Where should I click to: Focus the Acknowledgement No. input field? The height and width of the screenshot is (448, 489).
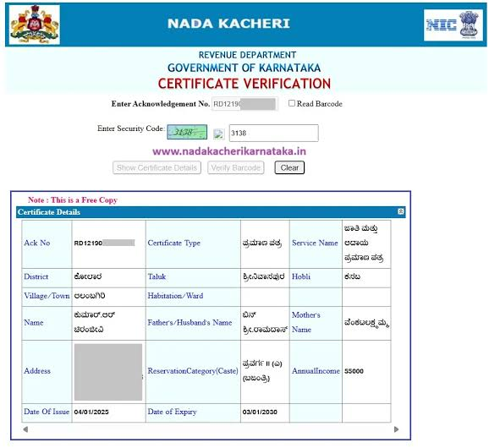coord(244,104)
